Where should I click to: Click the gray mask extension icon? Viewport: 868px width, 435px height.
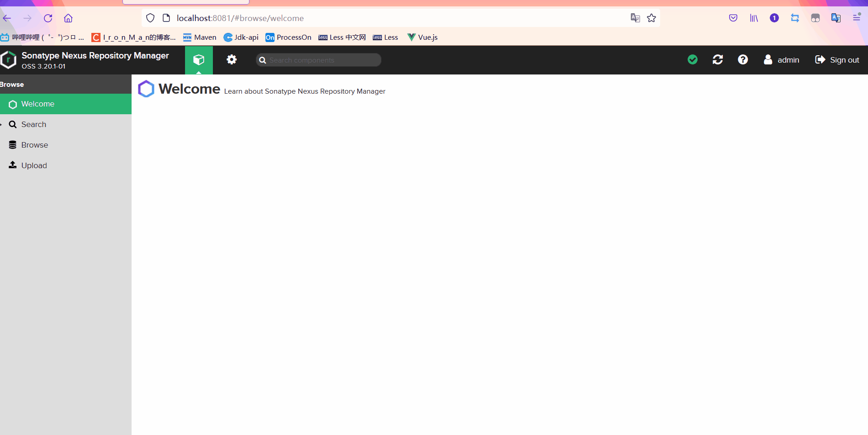(815, 18)
